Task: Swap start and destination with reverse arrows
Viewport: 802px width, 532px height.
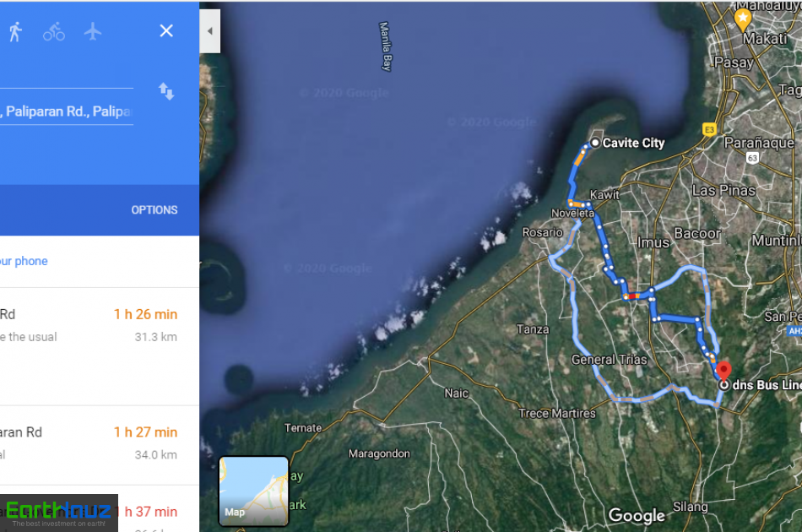Action: click(166, 91)
